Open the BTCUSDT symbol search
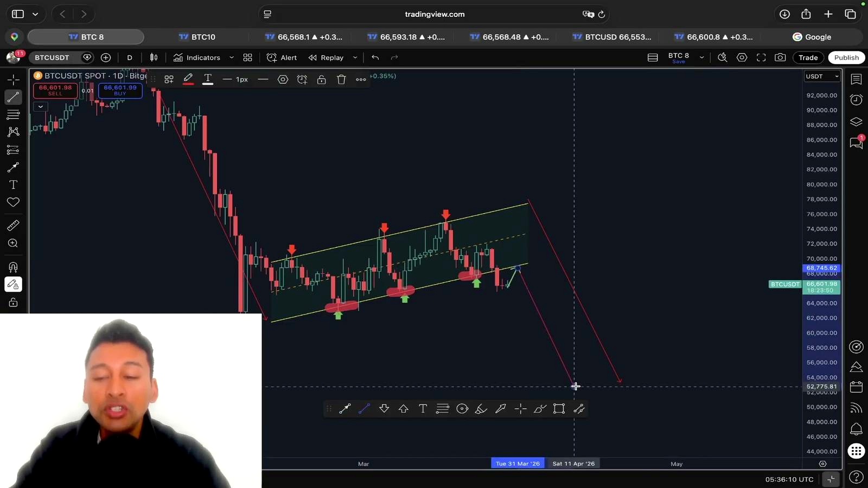 53,57
